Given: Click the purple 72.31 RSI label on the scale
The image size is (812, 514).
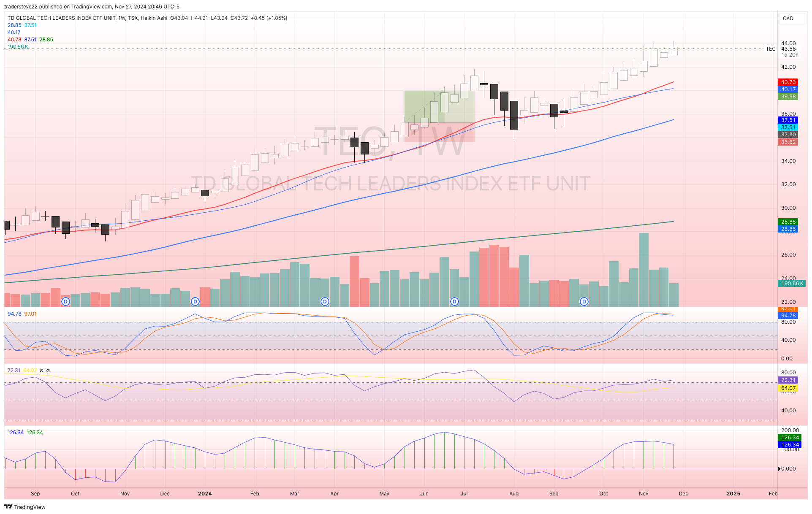Looking at the screenshot, I should pos(788,380).
